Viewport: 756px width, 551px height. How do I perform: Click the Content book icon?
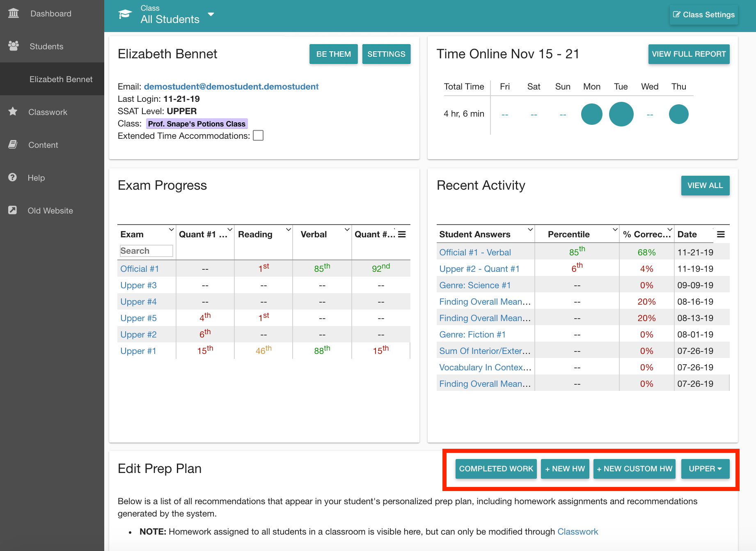pyautogui.click(x=13, y=145)
